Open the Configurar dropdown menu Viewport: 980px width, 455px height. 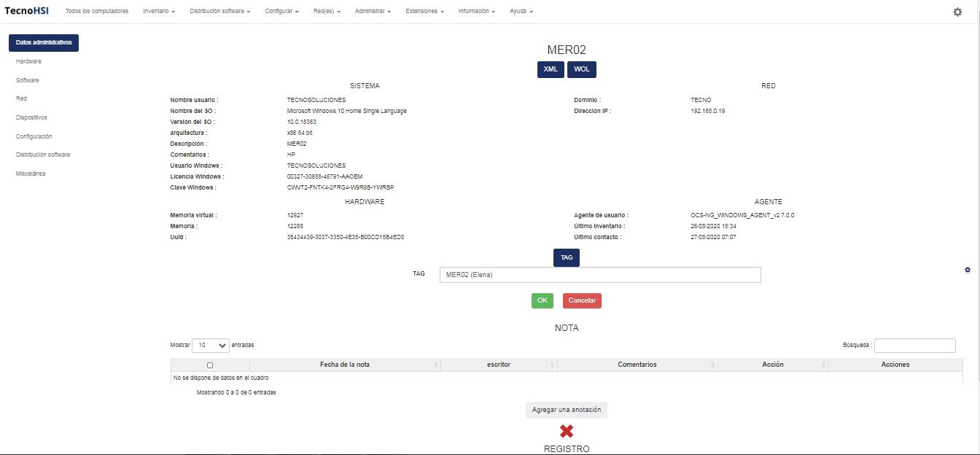click(281, 12)
